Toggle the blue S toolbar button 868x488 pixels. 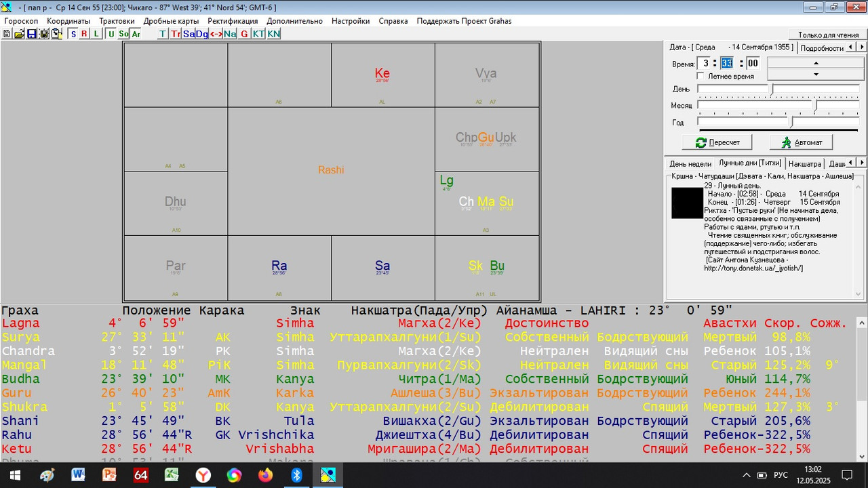73,34
